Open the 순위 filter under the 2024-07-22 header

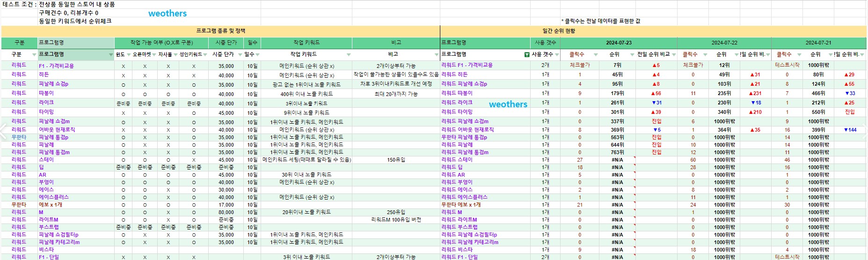737,55
